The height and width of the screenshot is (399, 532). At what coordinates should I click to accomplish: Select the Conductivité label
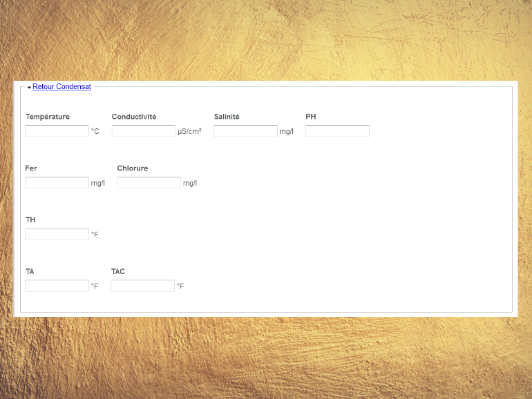(x=134, y=117)
